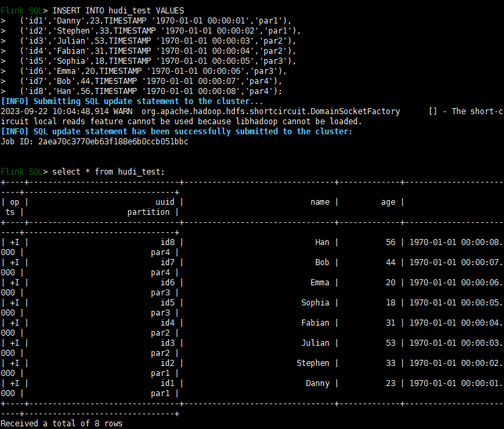The image size is (504, 429).
Task: Click age value 31 in results
Action: coord(391,322)
